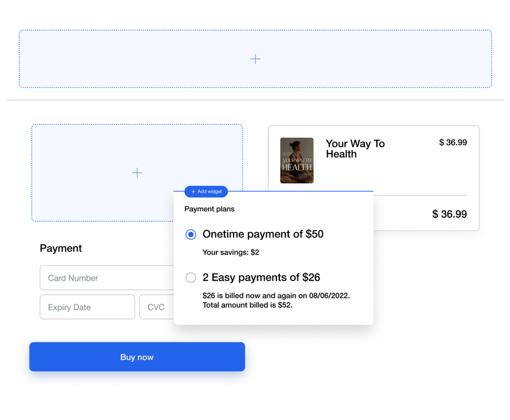The image size is (510, 420).
Task: Click the Card Number input field
Action: pos(107,278)
